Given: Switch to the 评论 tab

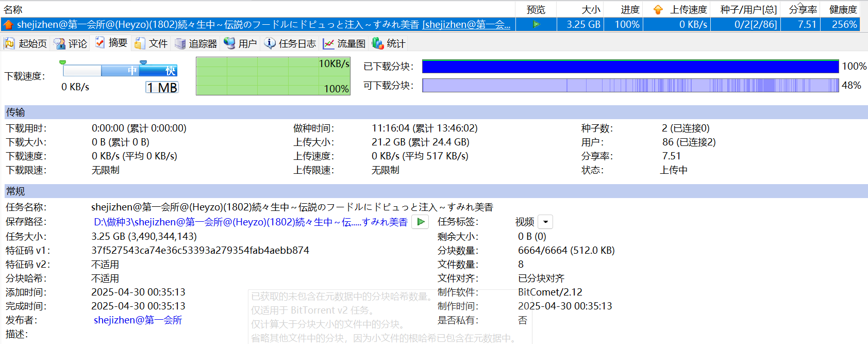Looking at the screenshot, I should 71,43.
